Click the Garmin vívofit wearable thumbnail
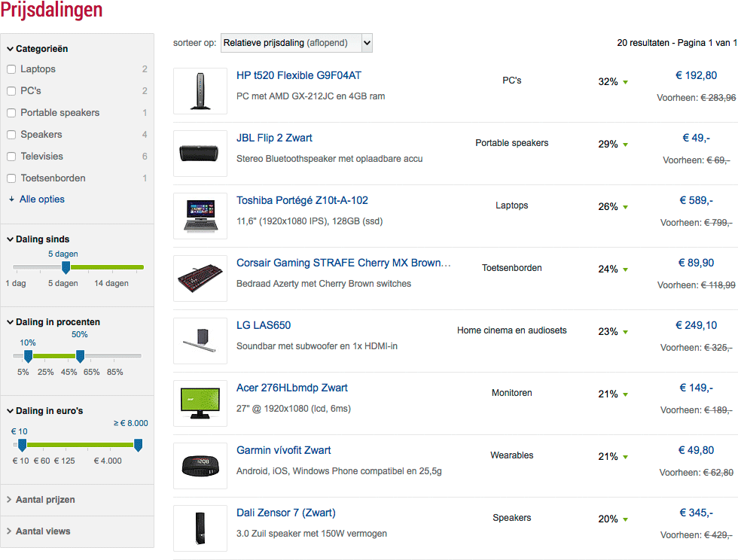The height and width of the screenshot is (560, 738). (200, 466)
